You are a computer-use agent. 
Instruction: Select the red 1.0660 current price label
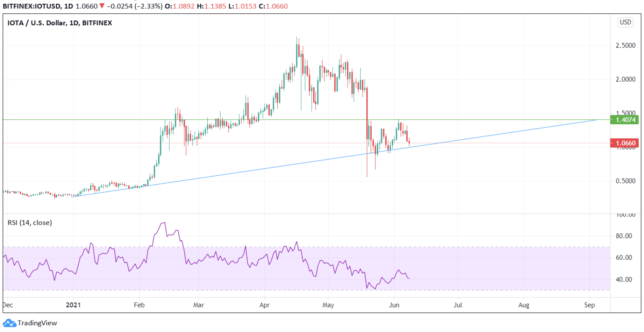(x=625, y=143)
